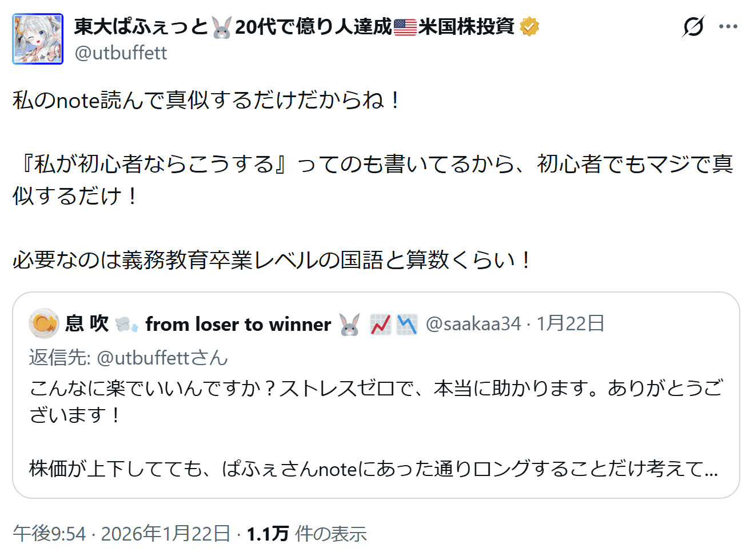Screen dimensions: 754x560
Task: Click the US flag emoji in display name
Action: 405,27
